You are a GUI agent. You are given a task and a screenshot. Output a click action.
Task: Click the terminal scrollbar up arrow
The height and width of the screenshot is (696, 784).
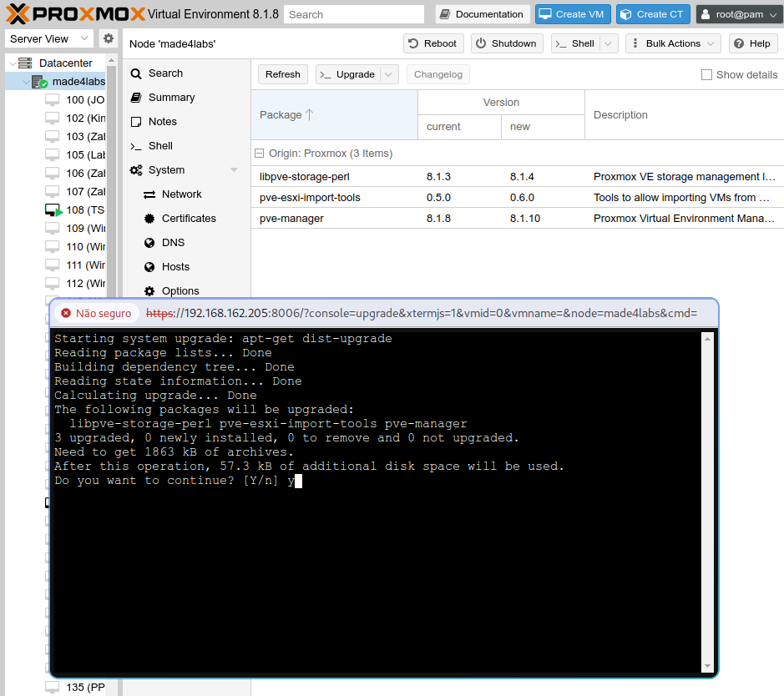[x=707, y=339]
